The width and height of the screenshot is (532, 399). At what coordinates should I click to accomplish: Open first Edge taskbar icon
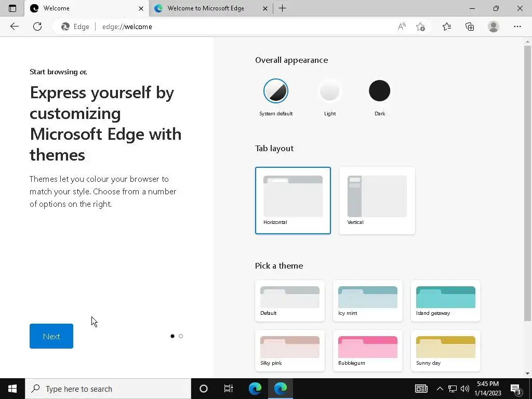click(255, 389)
